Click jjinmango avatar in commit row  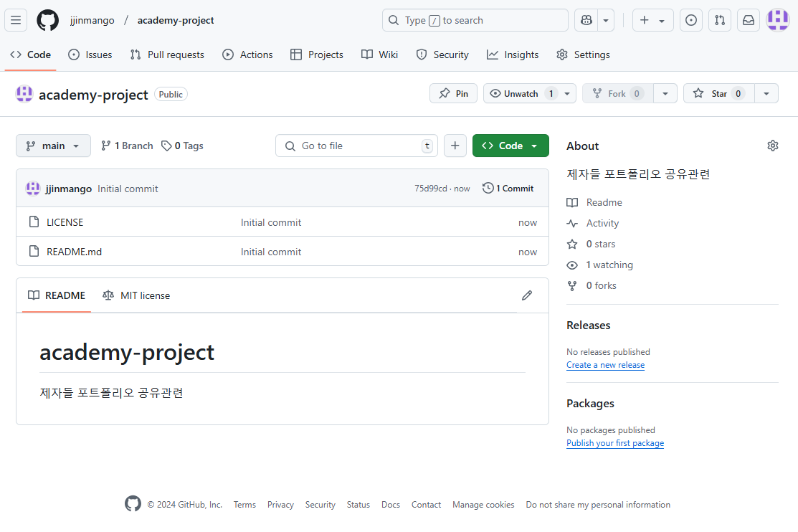tap(33, 189)
